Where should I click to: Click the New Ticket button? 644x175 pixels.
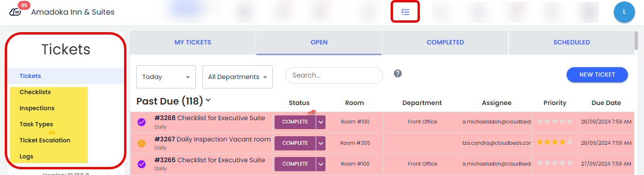click(597, 75)
